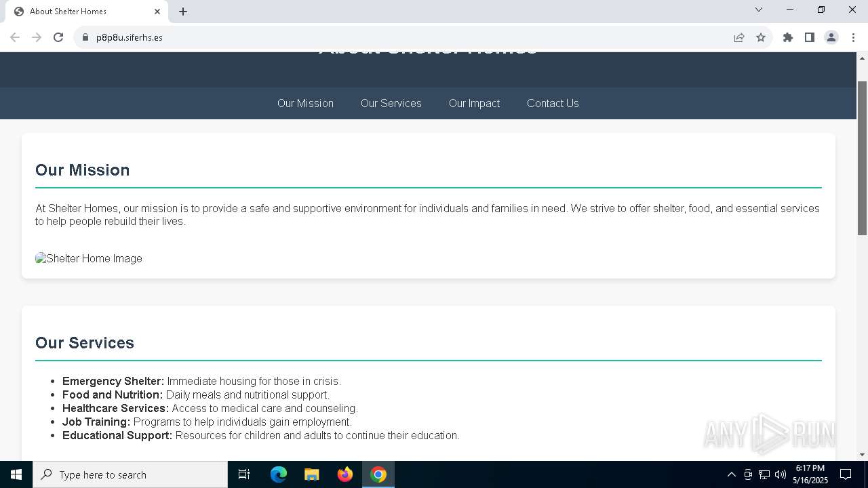The image size is (868, 488).
Task: Expand the tab search chevron
Action: point(759,9)
